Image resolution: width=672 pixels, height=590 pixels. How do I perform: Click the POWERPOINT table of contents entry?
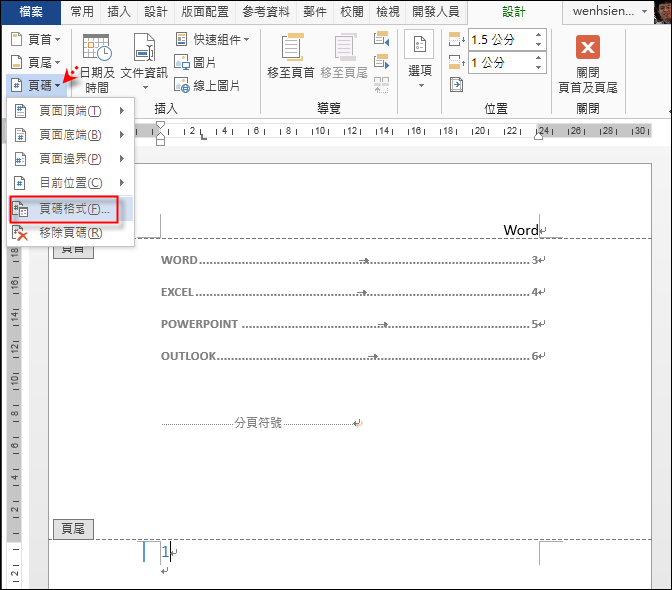pos(352,324)
